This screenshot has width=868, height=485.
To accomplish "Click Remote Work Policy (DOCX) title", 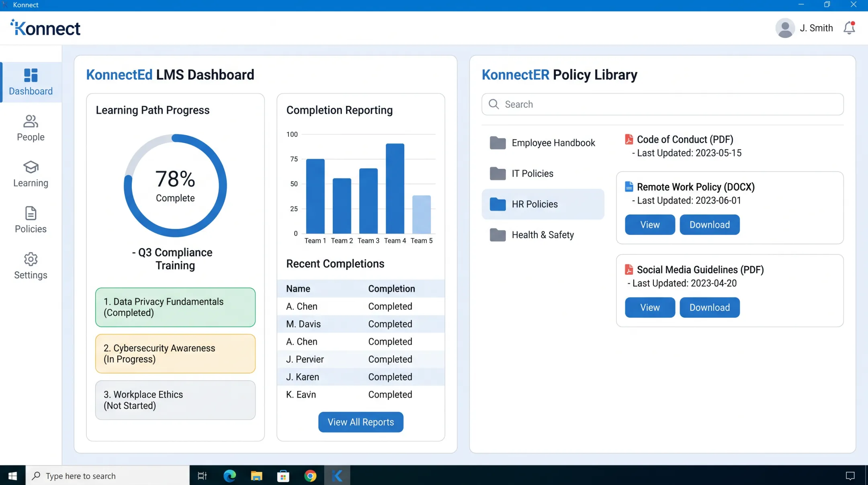I will 696,187.
